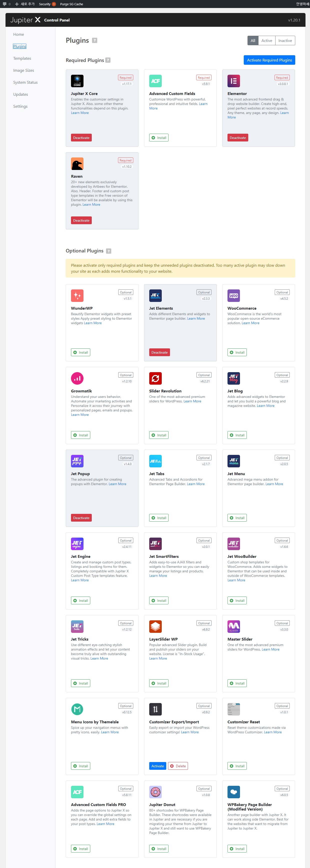Filter plugins by Inactive tab
Viewport: 310px width, 868px height.
[285, 40]
